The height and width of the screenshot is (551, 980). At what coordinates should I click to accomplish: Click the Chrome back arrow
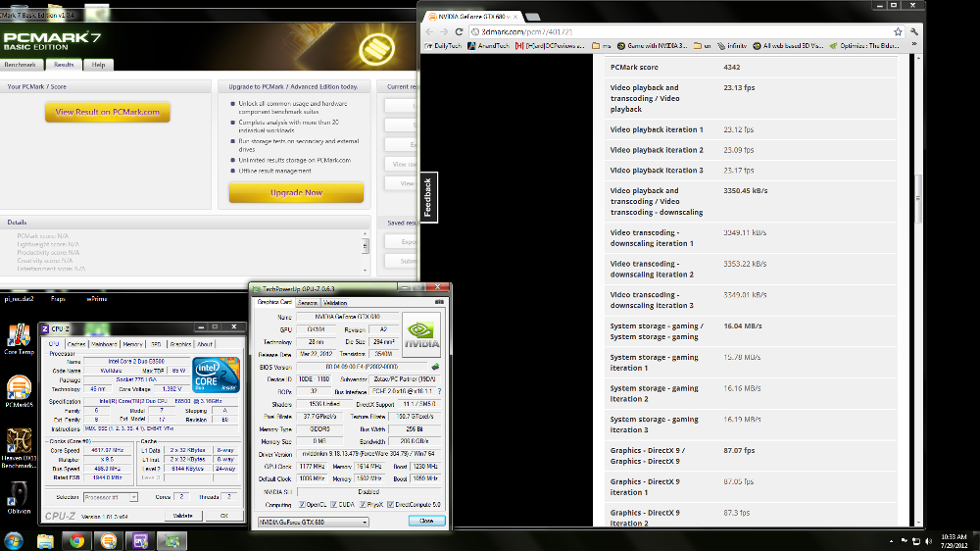(x=429, y=32)
